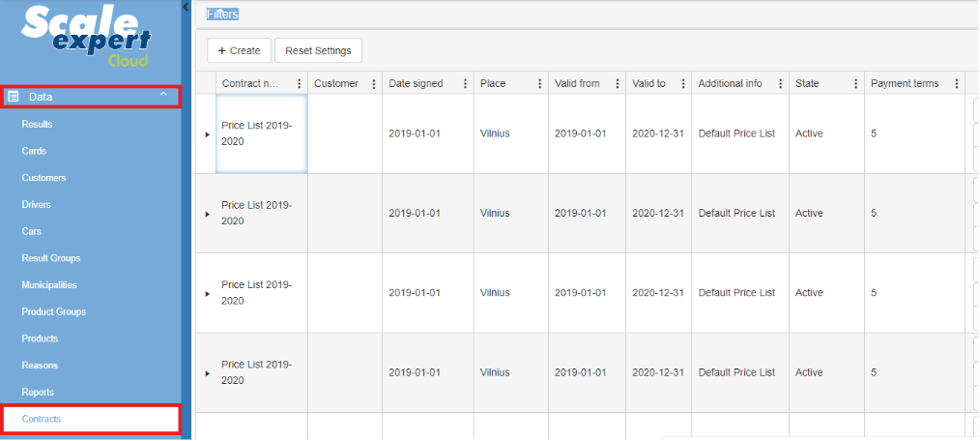Screen dimensions: 980x441
Task: Open the Payment terms column options menu
Action: point(956,84)
